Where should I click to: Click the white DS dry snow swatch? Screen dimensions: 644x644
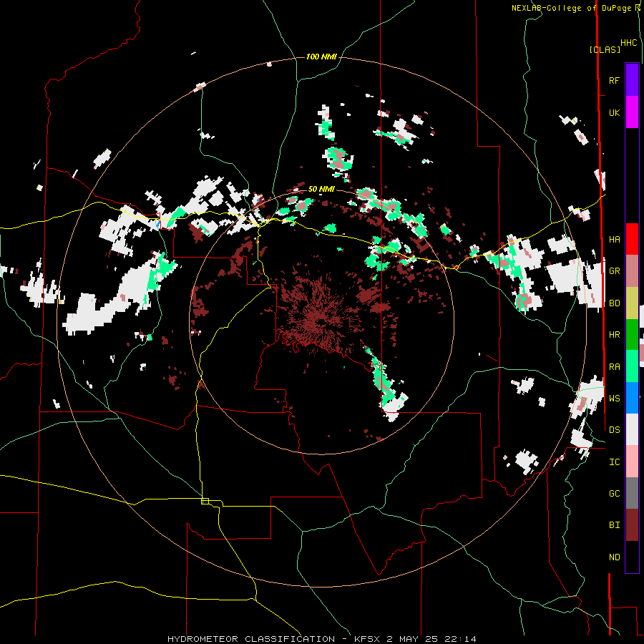click(632, 430)
